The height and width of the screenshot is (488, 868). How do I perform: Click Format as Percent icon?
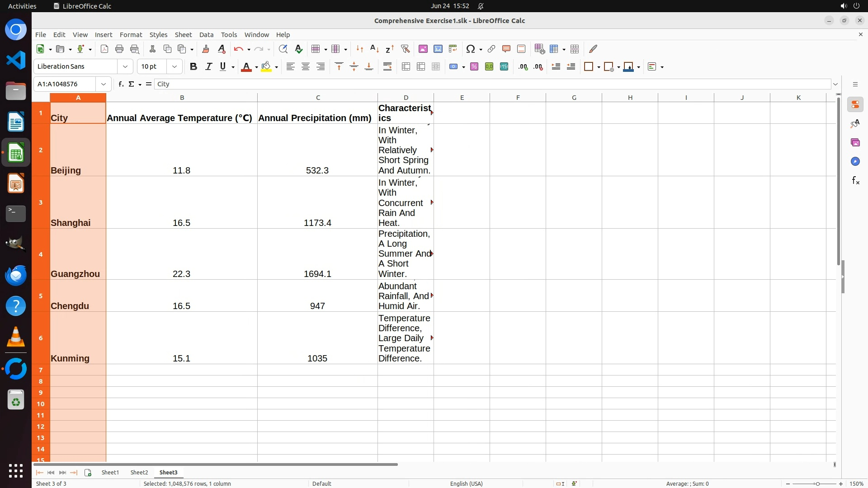click(x=474, y=67)
